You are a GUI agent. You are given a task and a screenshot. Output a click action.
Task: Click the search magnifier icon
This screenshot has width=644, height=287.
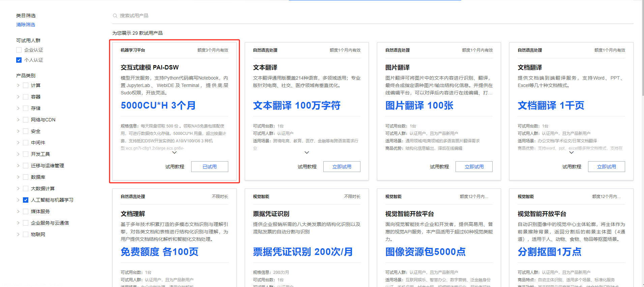(115, 16)
